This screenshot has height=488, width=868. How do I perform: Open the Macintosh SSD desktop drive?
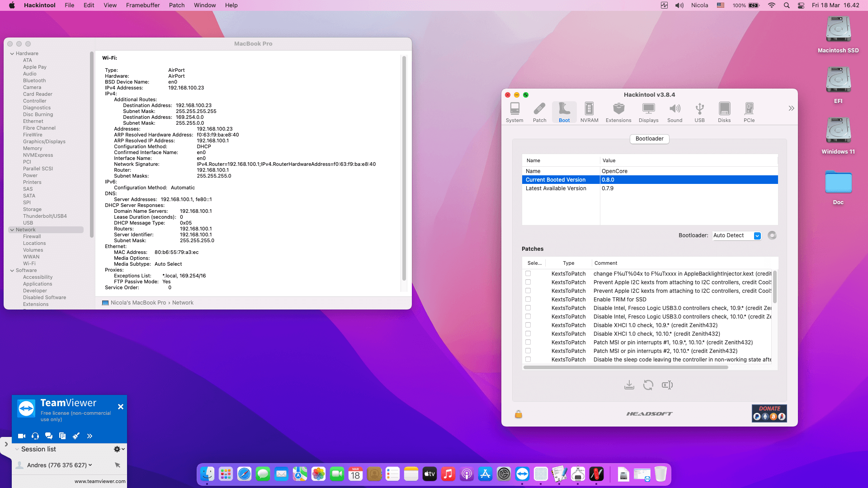(x=838, y=35)
